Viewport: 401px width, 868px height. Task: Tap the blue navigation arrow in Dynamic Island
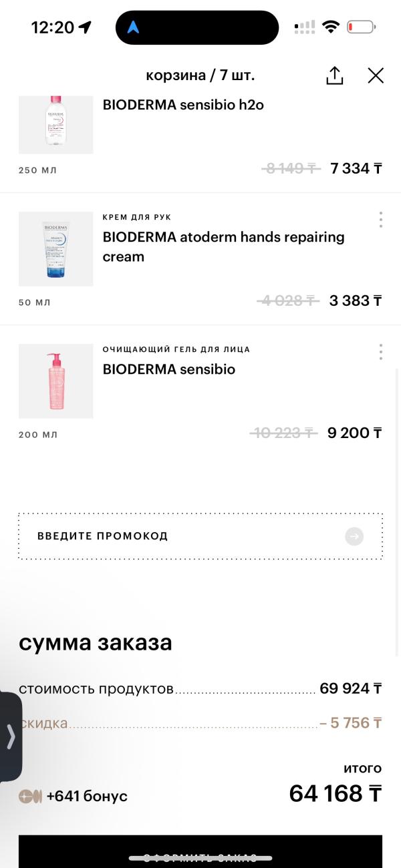coord(134,27)
